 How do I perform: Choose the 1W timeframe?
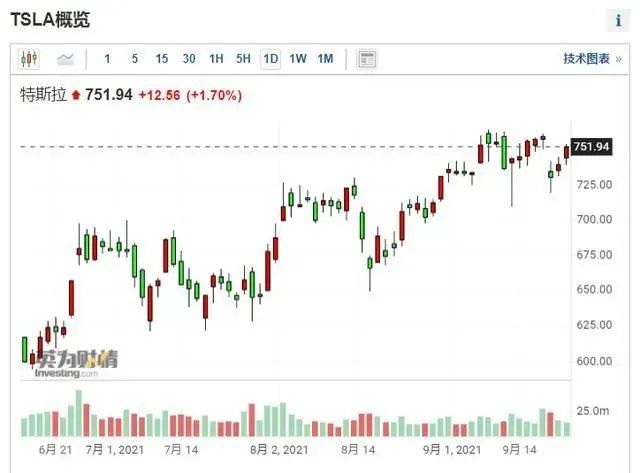[x=298, y=59]
